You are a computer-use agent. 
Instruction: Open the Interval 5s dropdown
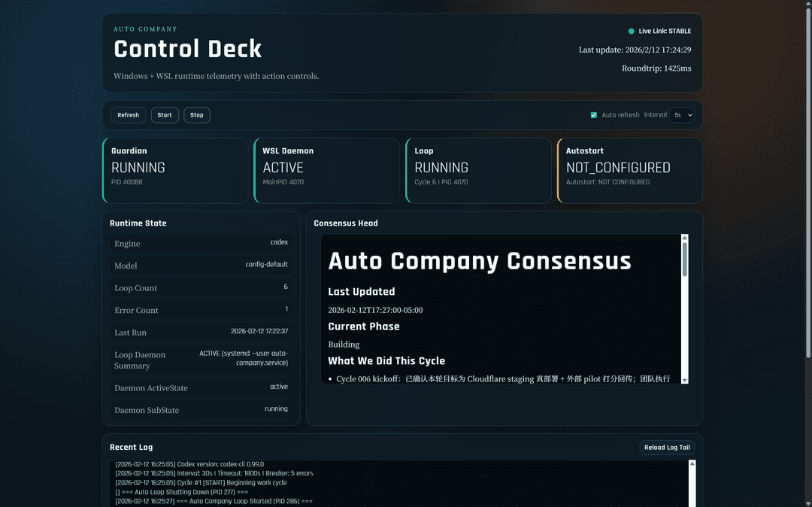(x=681, y=115)
